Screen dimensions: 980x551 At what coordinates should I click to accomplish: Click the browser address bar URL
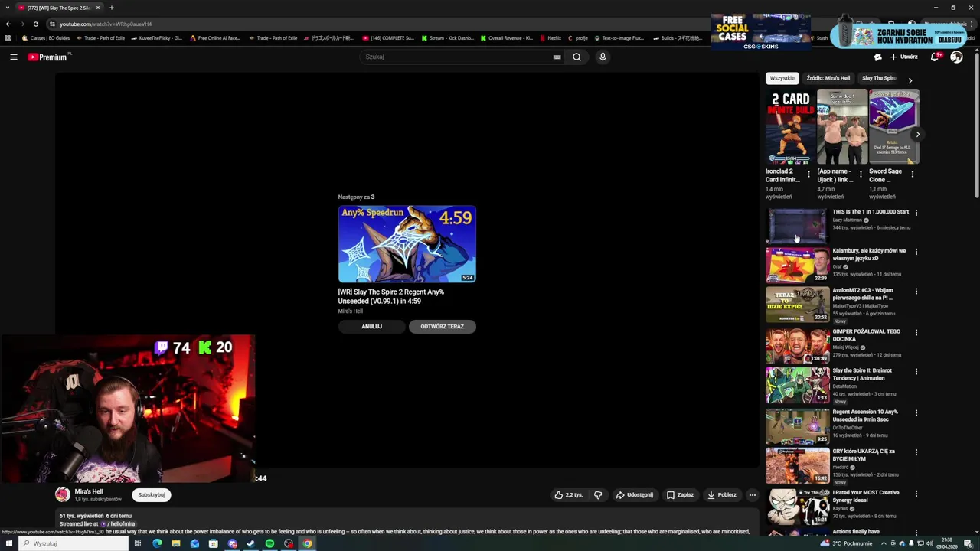click(x=106, y=24)
